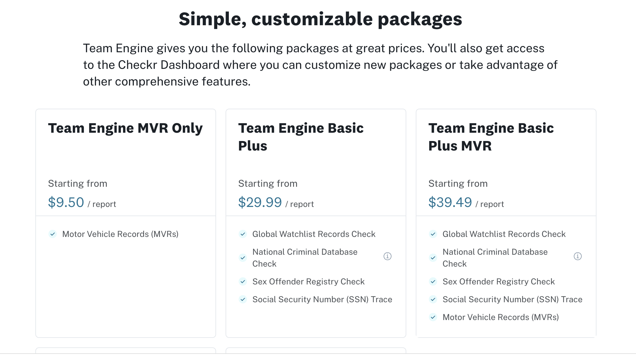This screenshot has width=636, height=364.
Task: Click National Criminal Database Check text in Basic Plus
Action: (305, 258)
